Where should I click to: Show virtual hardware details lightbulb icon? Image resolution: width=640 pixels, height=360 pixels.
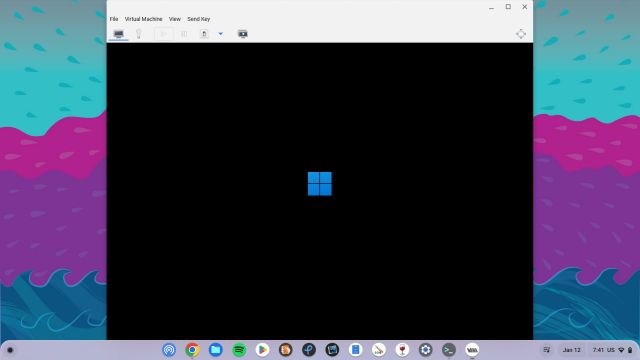(x=139, y=34)
